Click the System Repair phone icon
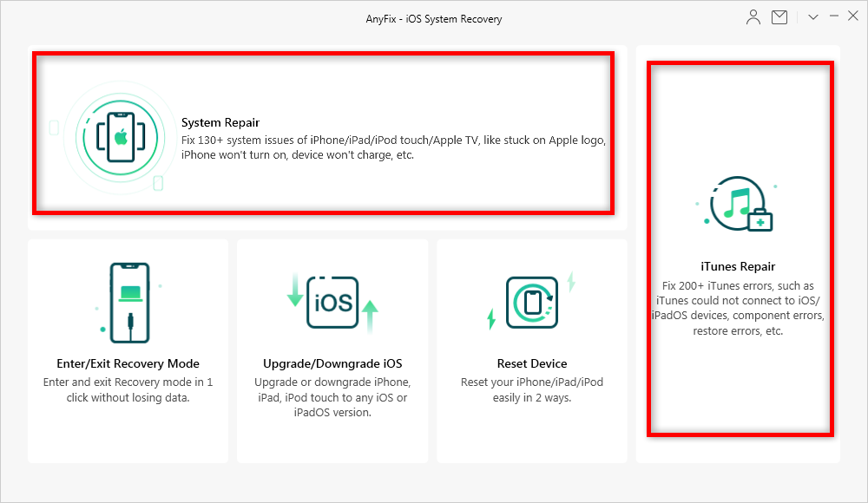The width and height of the screenshot is (868, 503). 121,137
